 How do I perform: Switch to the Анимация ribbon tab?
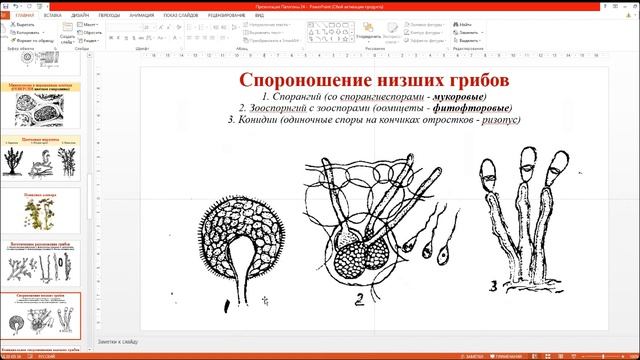coord(142,15)
